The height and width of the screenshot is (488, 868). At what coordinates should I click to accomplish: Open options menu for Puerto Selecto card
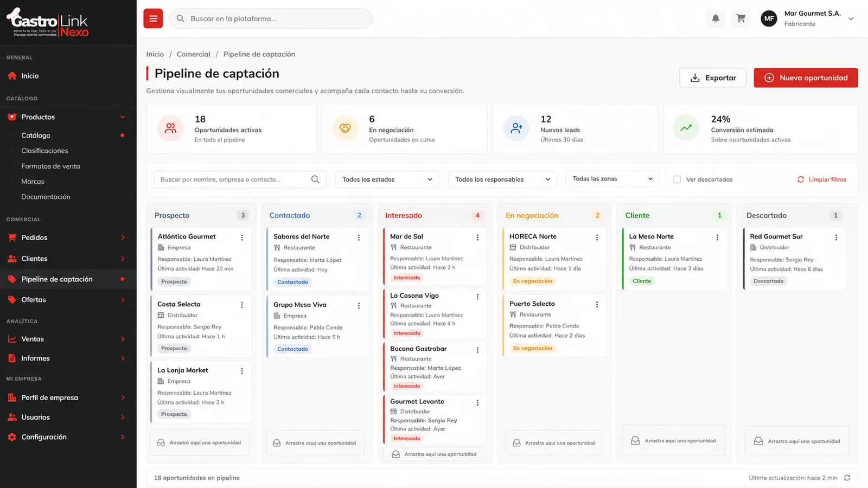coord(597,305)
